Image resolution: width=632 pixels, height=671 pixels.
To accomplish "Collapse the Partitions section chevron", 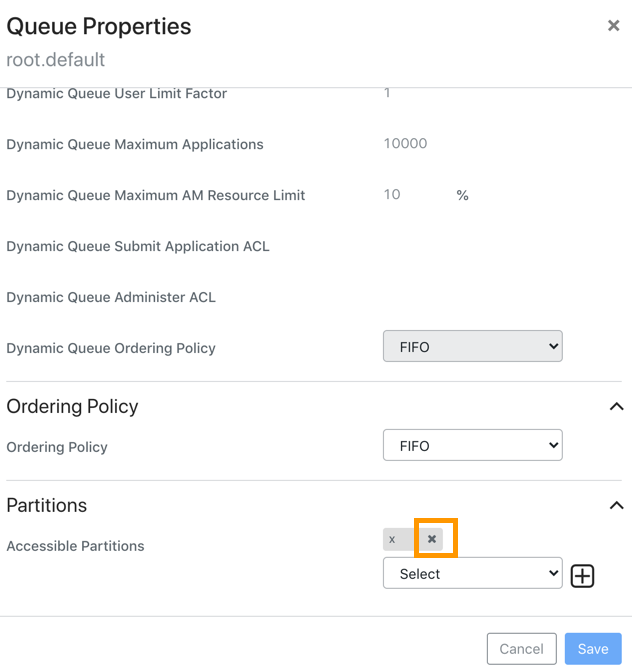I will point(616,505).
